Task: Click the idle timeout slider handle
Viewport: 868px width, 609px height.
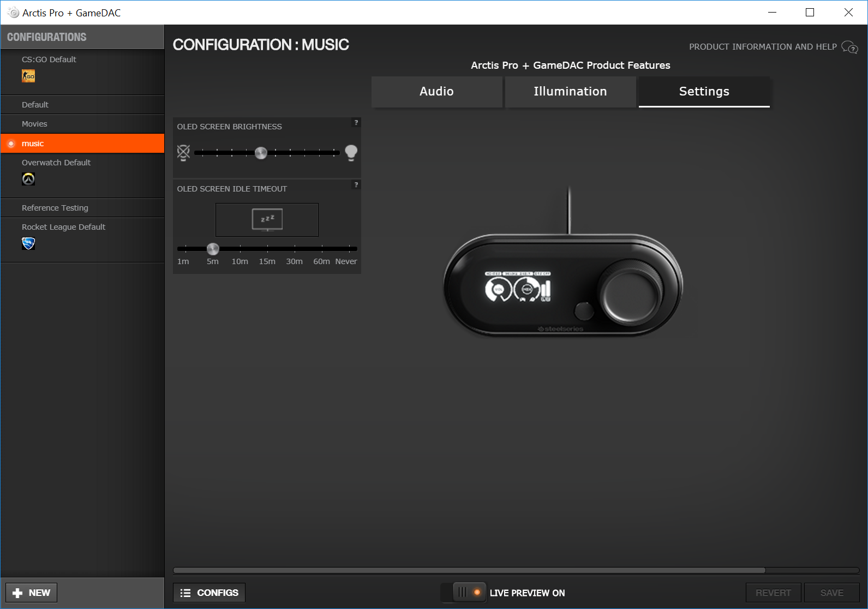Action: click(213, 249)
